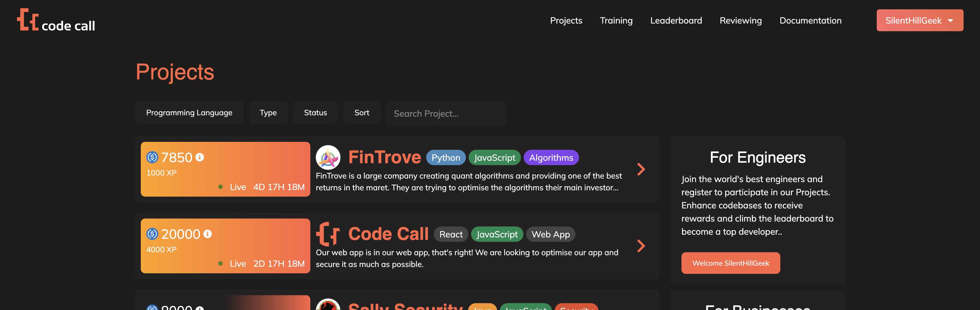Go to the Training page
Viewport: 980px width, 310px height.
coord(616,21)
